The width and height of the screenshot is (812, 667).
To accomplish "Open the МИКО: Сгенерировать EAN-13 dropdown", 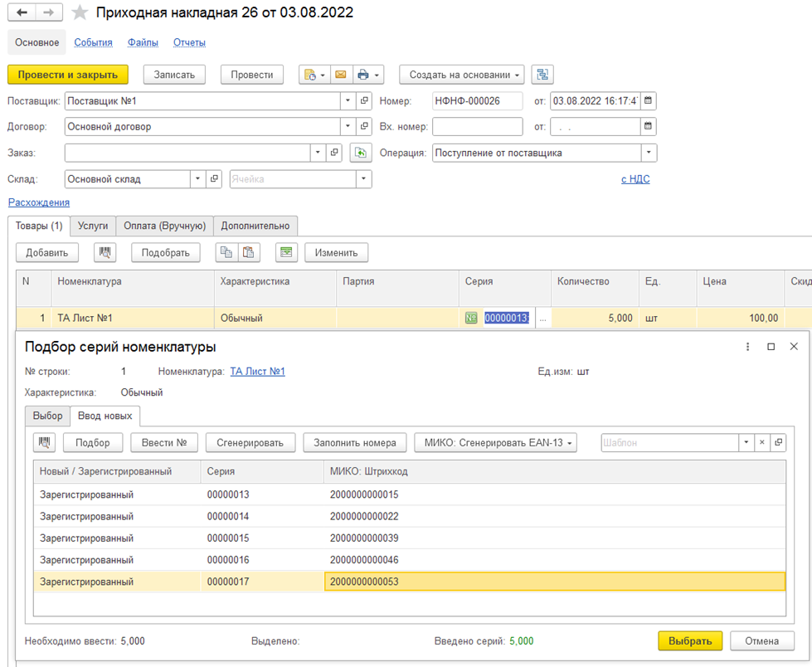I will [x=496, y=443].
